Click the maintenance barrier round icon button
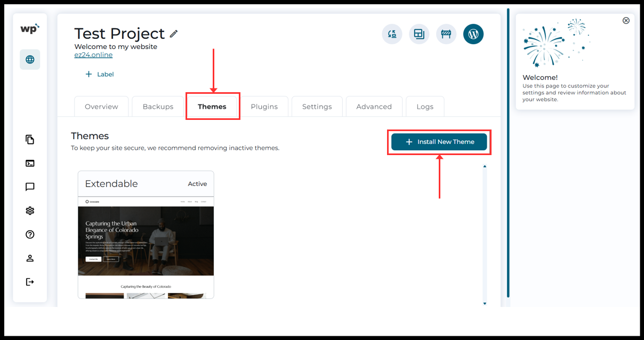 (446, 34)
